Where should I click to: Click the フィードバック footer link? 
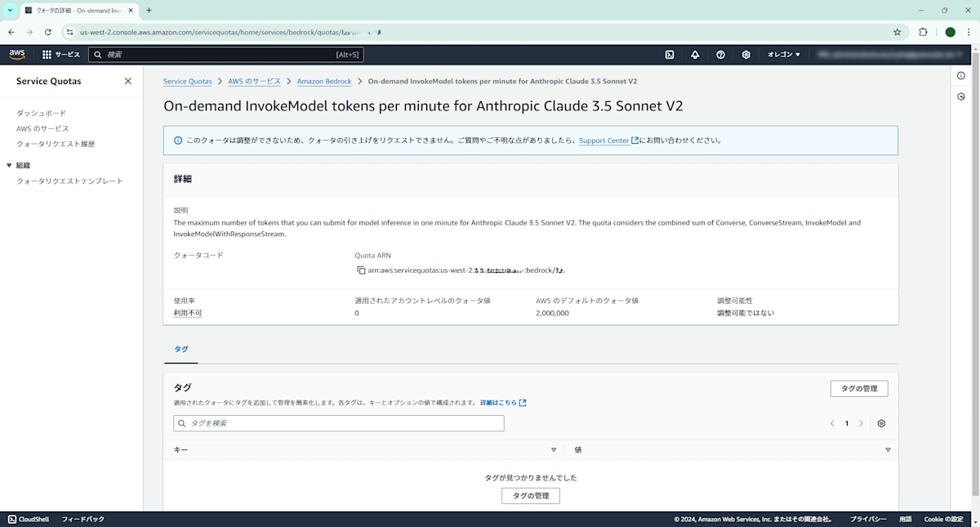pyautogui.click(x=83, y=519)
